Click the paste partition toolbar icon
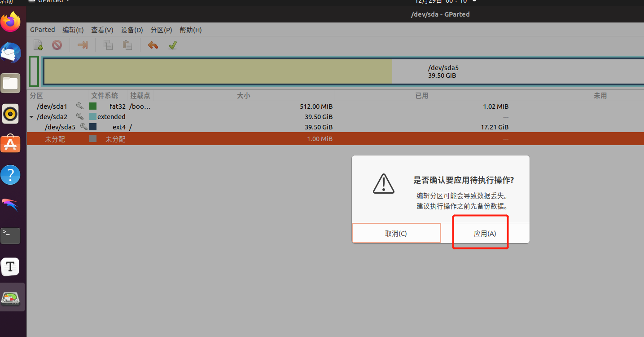The image size is (644, 337). (127, 45)
